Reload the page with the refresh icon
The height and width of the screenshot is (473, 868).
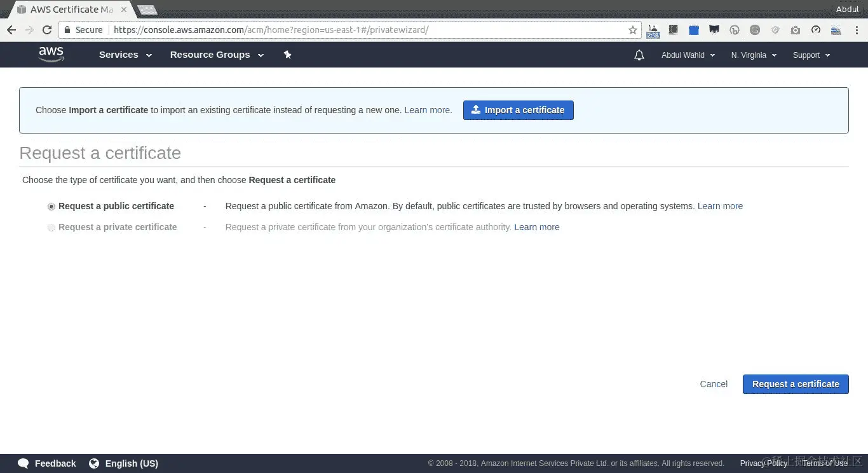(47, 30)
